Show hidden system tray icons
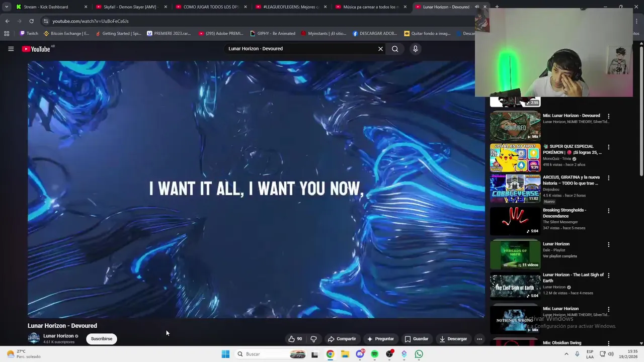644x362 pixels. click(566, 354)
